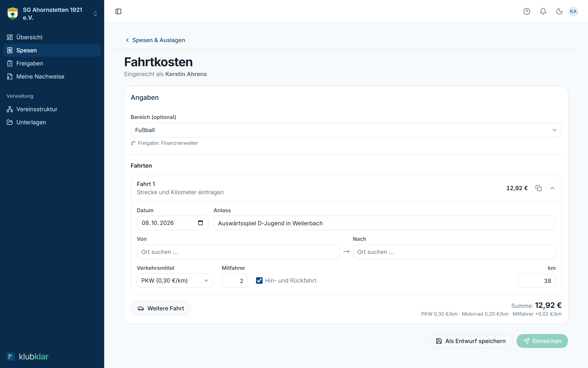
Task: Open Meine Nachweise in the sidebar
Action: pos(52,77)
